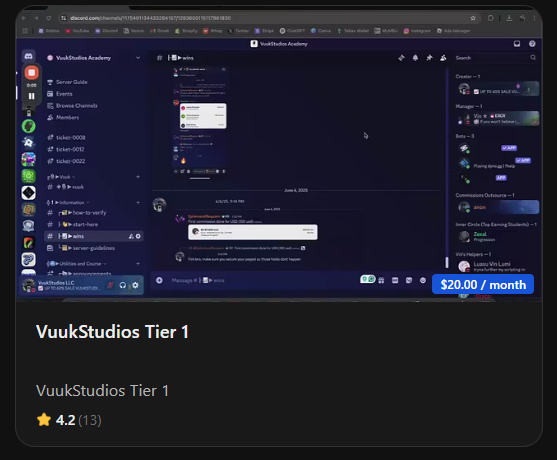Stop the screen recording red button
The width and height of the screenshot is (557, 460).
tap(32, 73)
